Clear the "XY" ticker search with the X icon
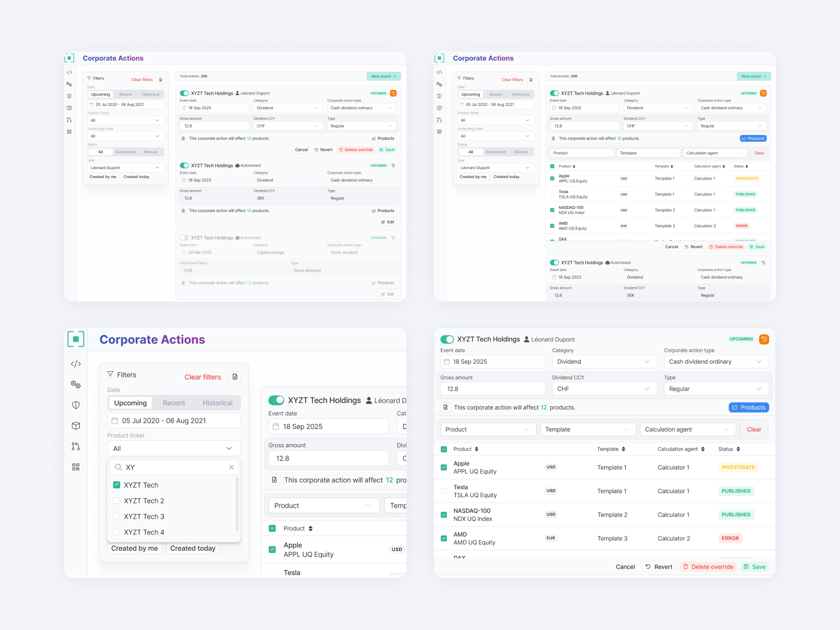 tap(232, 467)
